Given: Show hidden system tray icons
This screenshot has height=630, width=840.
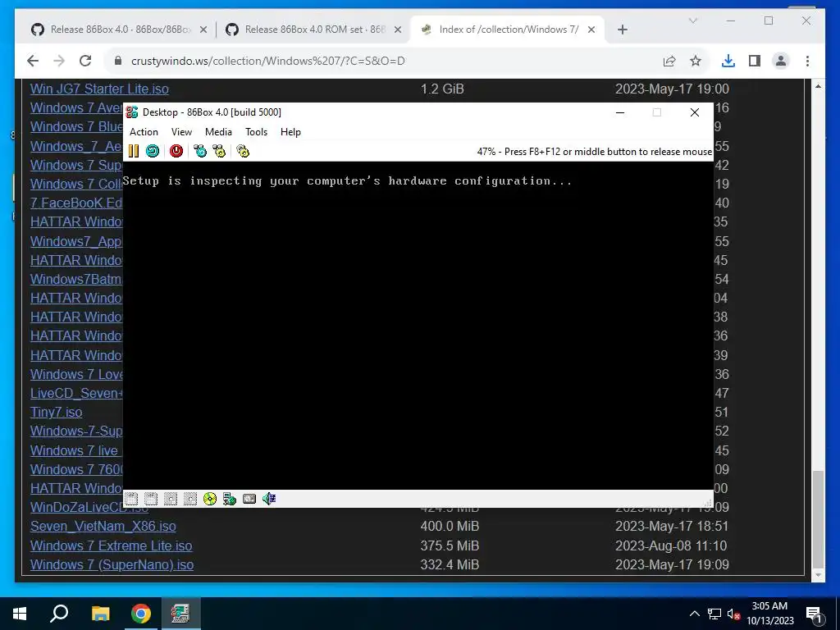Looking at the screenshot, I should pos(694,614).
